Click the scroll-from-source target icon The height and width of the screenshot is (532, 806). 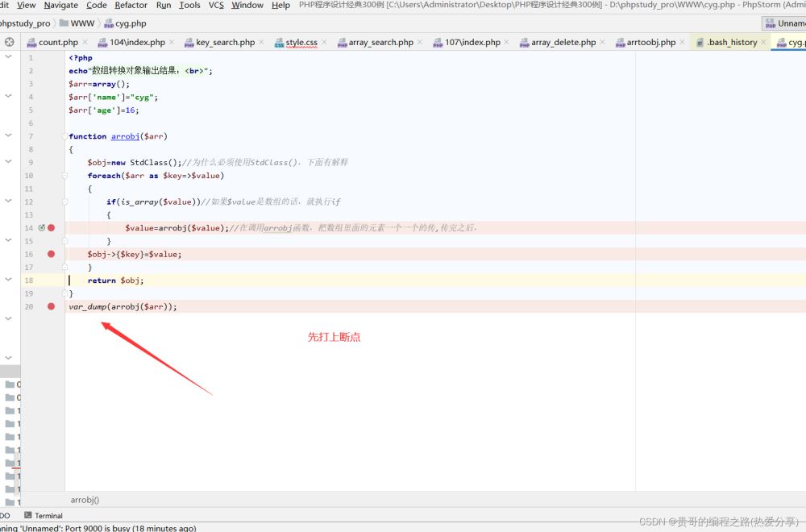[x=10, y=42]
